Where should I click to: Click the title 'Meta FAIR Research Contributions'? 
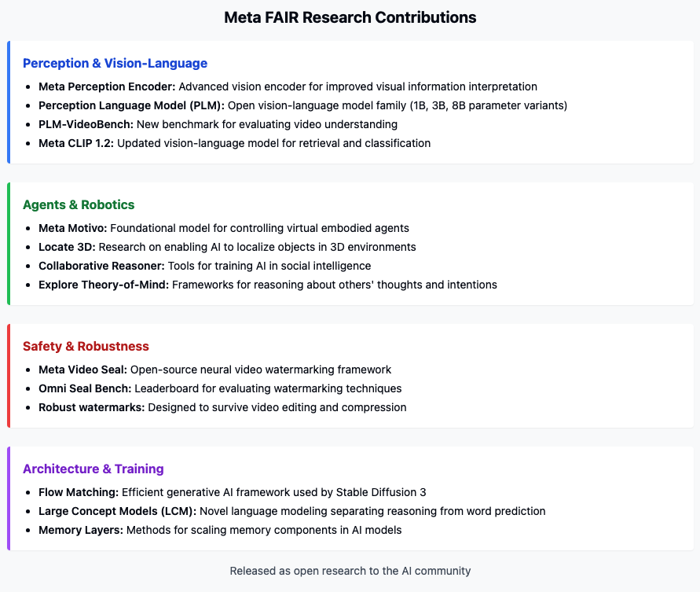[x=350, y=17]
